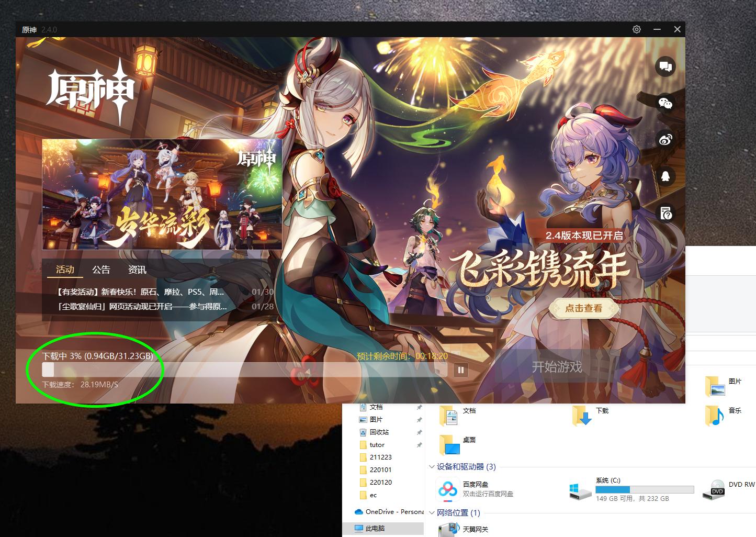
Task: Select the 220120 folder in Explorer sidebar
Action: pos(380,482)
